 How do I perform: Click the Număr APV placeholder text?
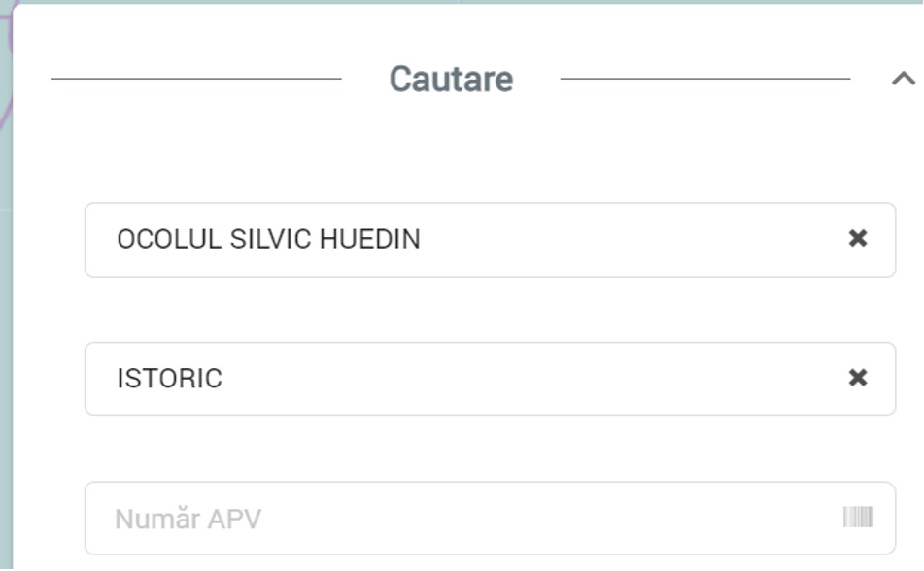click(188, 520)
